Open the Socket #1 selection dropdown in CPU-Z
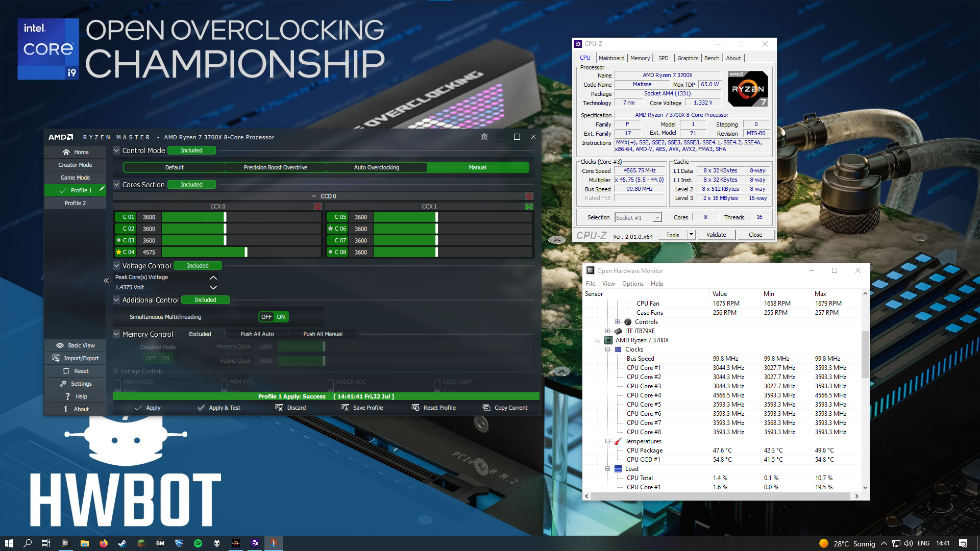This screenshot has height=551, width=980. click(x=638, y=218)
